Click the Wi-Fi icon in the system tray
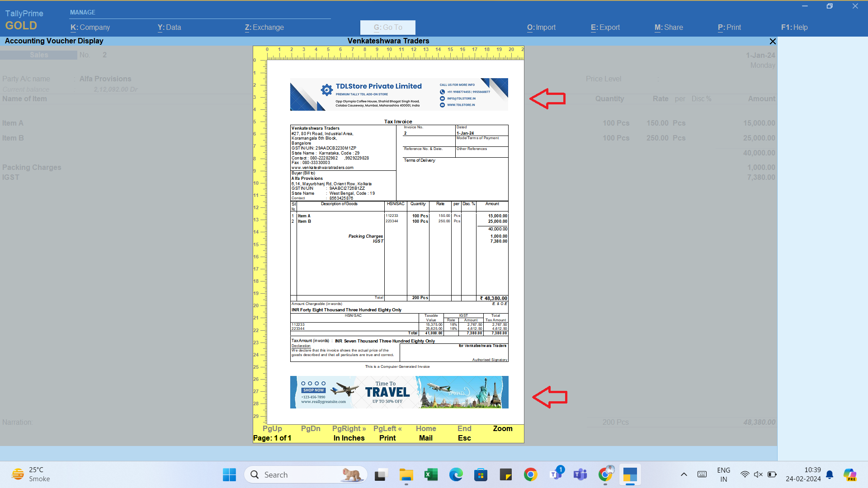This screenshot has height=488, width=868. point(745,474)
